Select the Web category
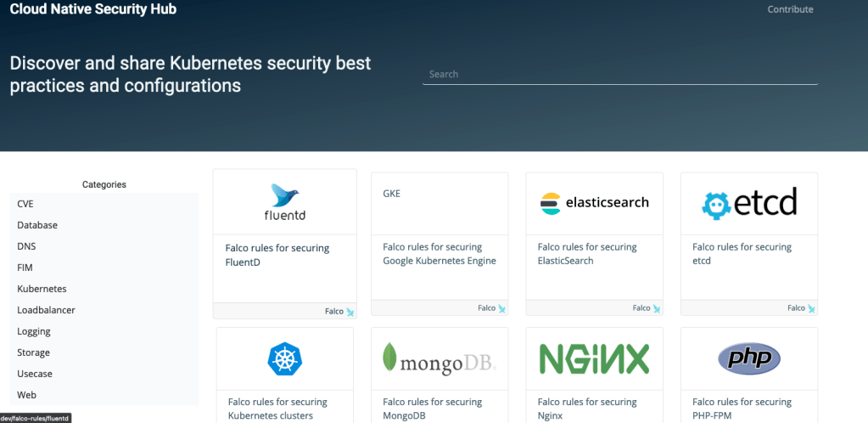 [x=26, y=395]
